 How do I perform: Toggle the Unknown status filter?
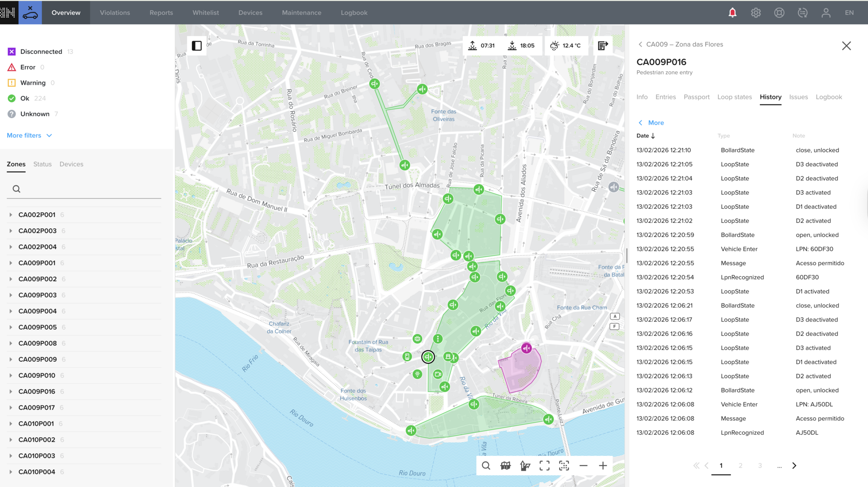(34, 114)
